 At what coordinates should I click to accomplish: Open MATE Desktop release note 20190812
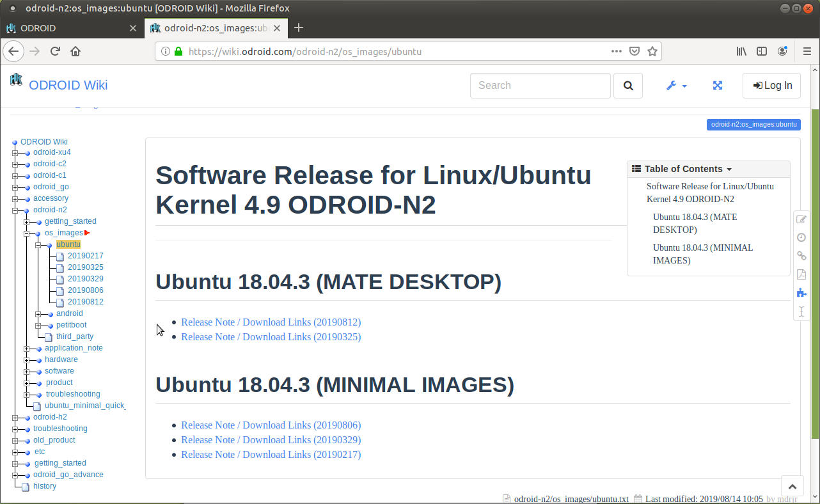tap(271, 322)
